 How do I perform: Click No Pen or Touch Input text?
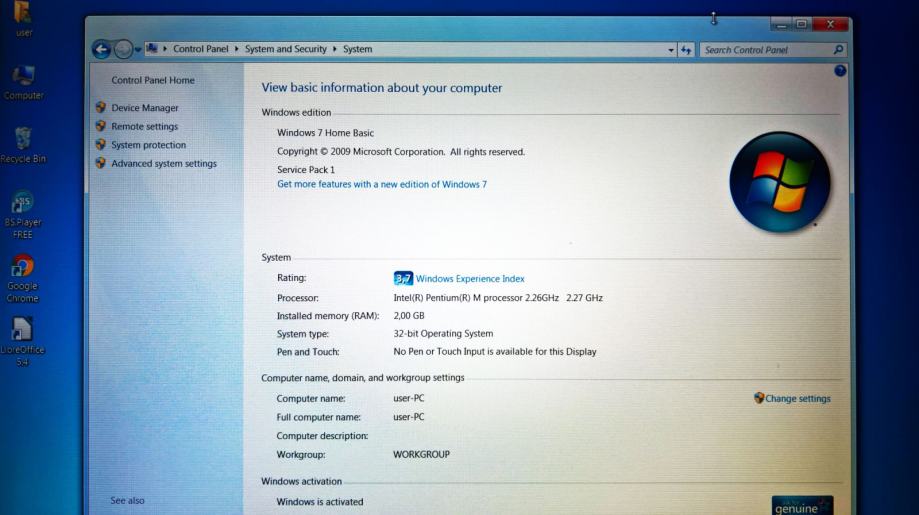click(495, 352)
